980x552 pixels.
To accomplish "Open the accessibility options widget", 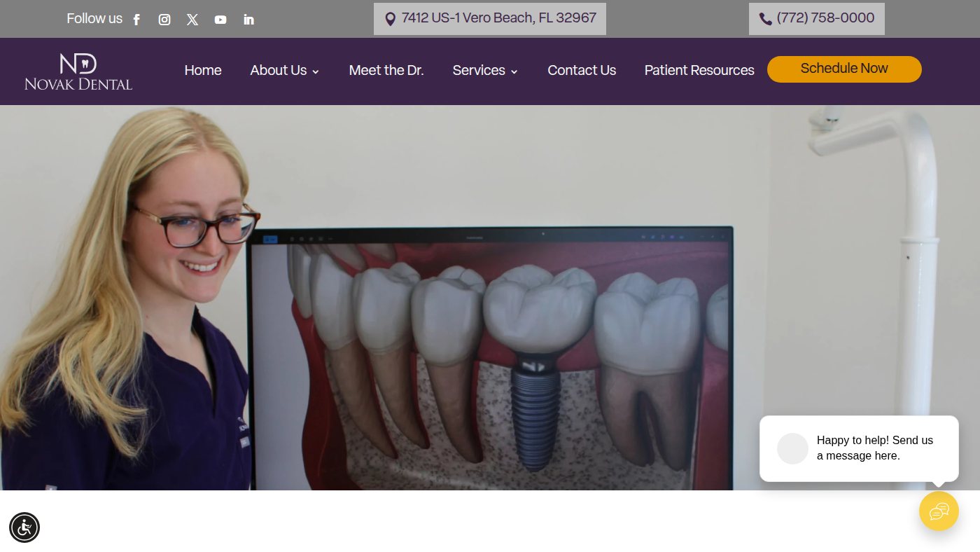I will (x=24, y=527).
